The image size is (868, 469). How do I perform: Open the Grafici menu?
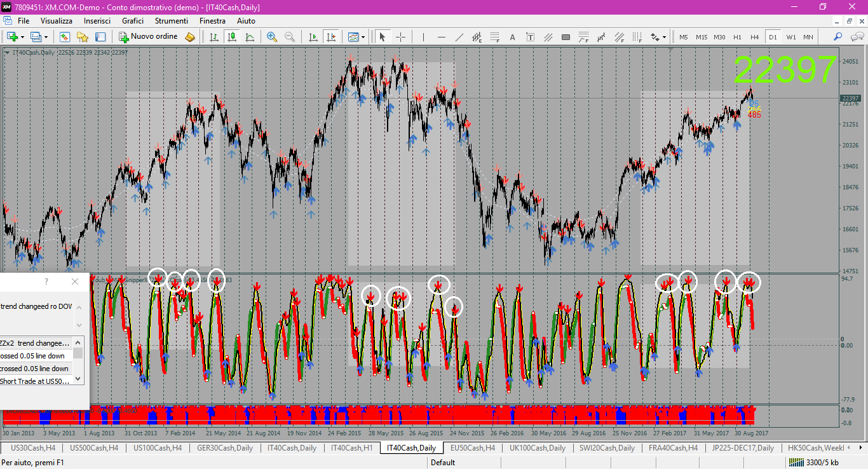pyautogui.click(x=133, y=21)
